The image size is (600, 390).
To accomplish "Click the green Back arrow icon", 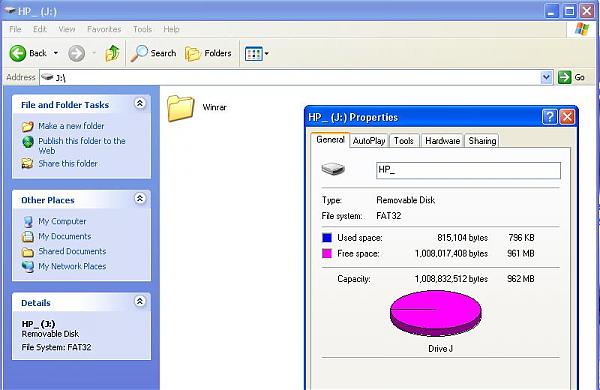I will coord(18,53).
